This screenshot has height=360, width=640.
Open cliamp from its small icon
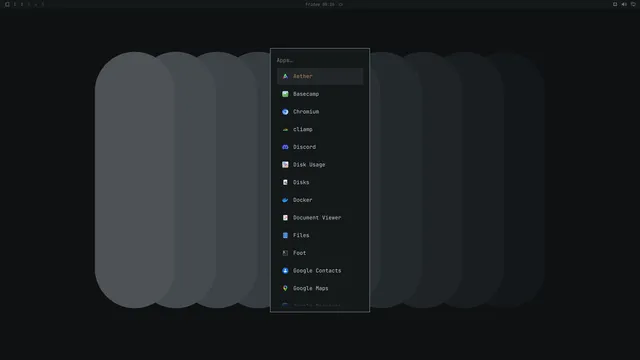[285, 129]
